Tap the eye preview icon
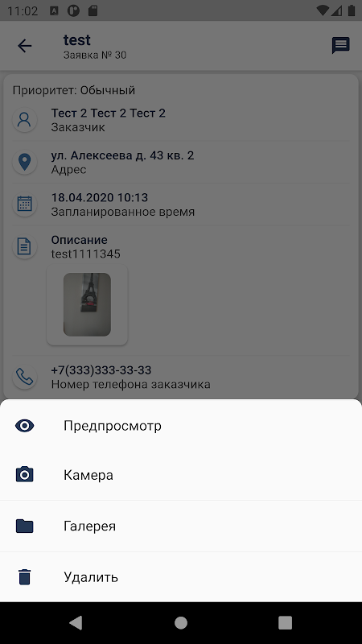The width and height of the screenshot is (362, 644). tap(25, 426)
